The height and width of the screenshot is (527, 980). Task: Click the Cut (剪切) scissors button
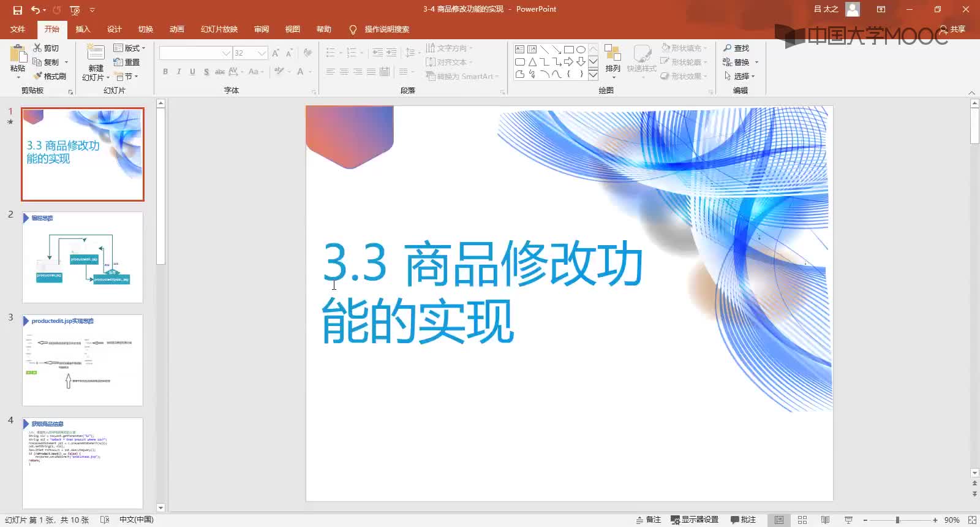(x=46, y=48)
